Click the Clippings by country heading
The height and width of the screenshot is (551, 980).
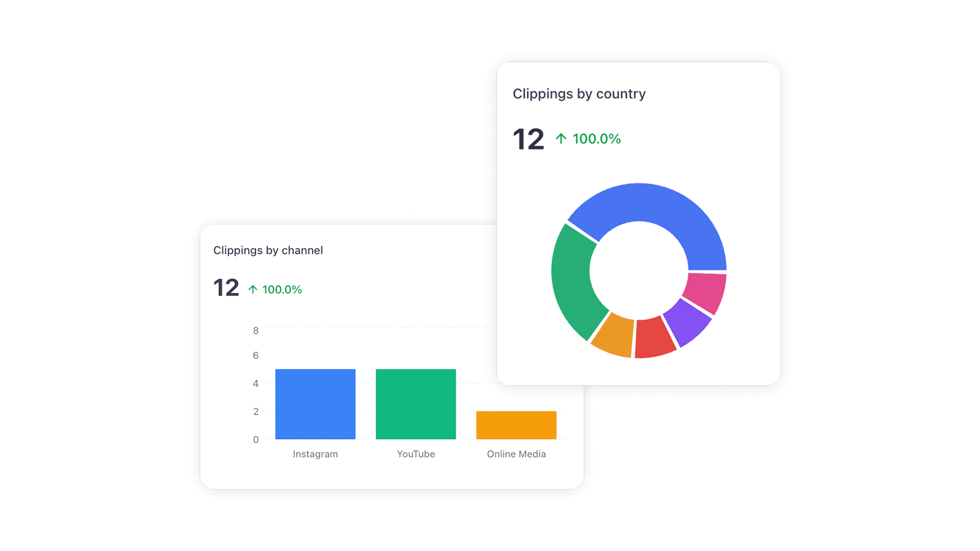coord(579,93)
